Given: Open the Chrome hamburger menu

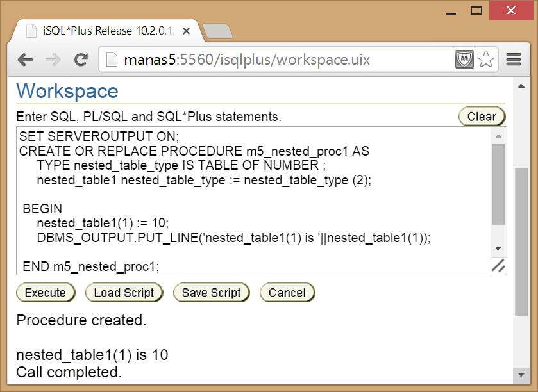Looking at the screenshot, I should [x=514, y=60].
